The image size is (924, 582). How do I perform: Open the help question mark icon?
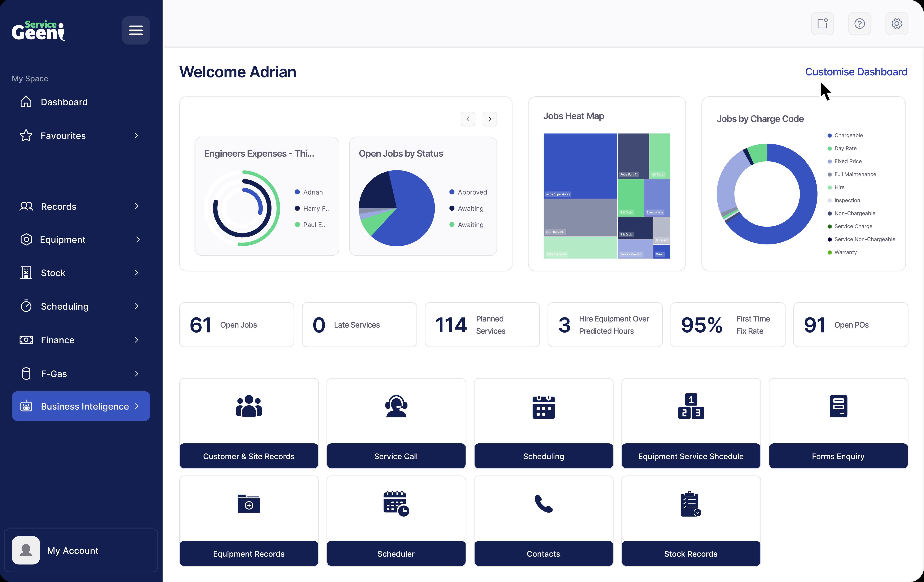[859, 24]
